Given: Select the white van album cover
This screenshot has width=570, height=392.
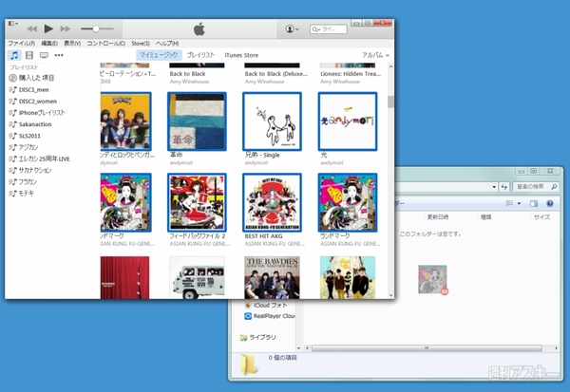Looking at the screenshot, I should [x=197, y=277].
